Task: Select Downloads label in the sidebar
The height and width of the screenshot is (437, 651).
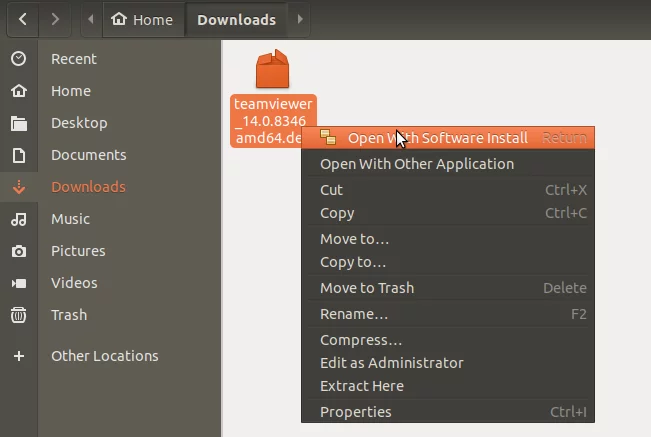Action: coord(88,187)
